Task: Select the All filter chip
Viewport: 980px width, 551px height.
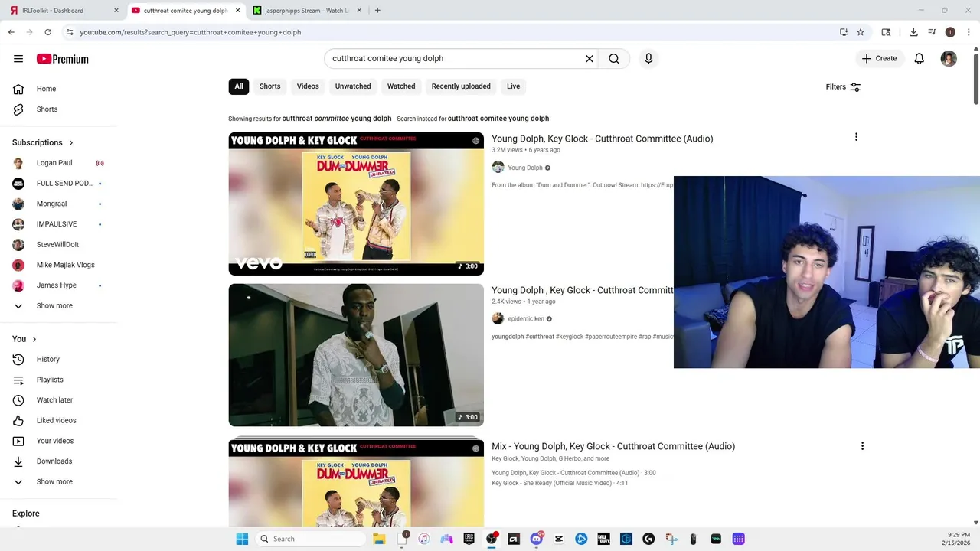Action: coord(239,86)
